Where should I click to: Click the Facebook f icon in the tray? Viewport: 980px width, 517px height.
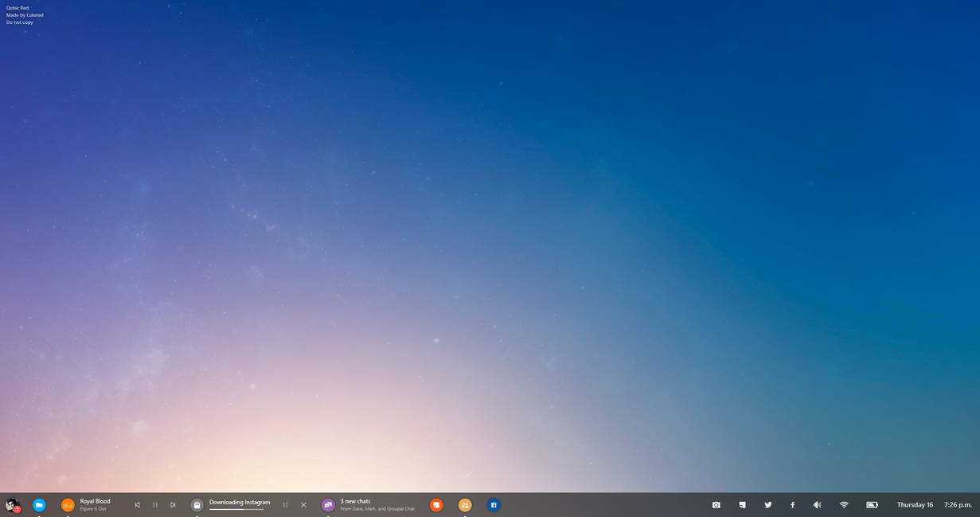793,504
